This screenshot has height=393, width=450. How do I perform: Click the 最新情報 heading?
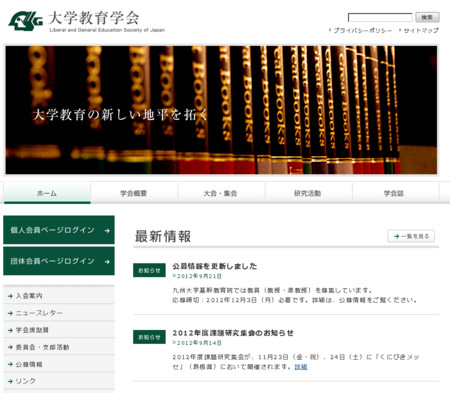tap(163, 236)
